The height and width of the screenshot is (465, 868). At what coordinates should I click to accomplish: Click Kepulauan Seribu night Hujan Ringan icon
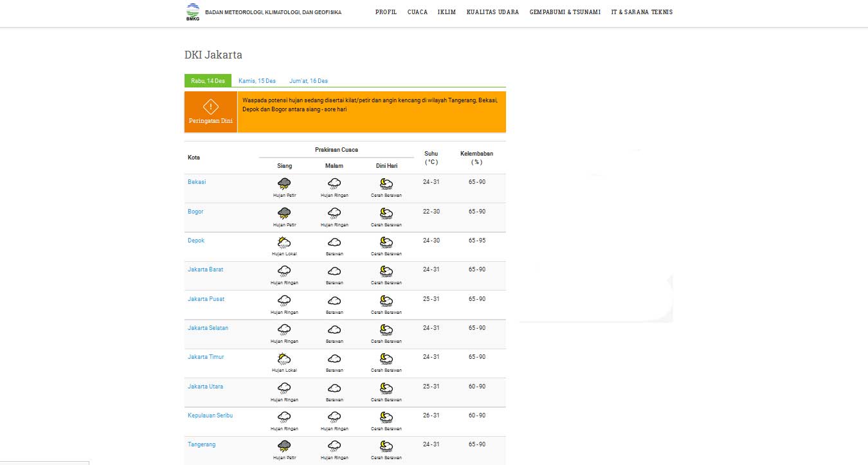click(x=334, y=417)
